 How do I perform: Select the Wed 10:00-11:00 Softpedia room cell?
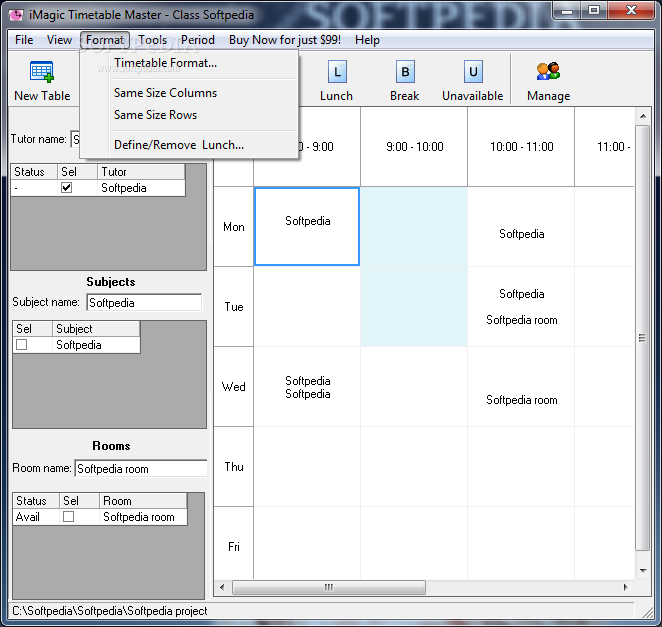(x=521, y=387)
